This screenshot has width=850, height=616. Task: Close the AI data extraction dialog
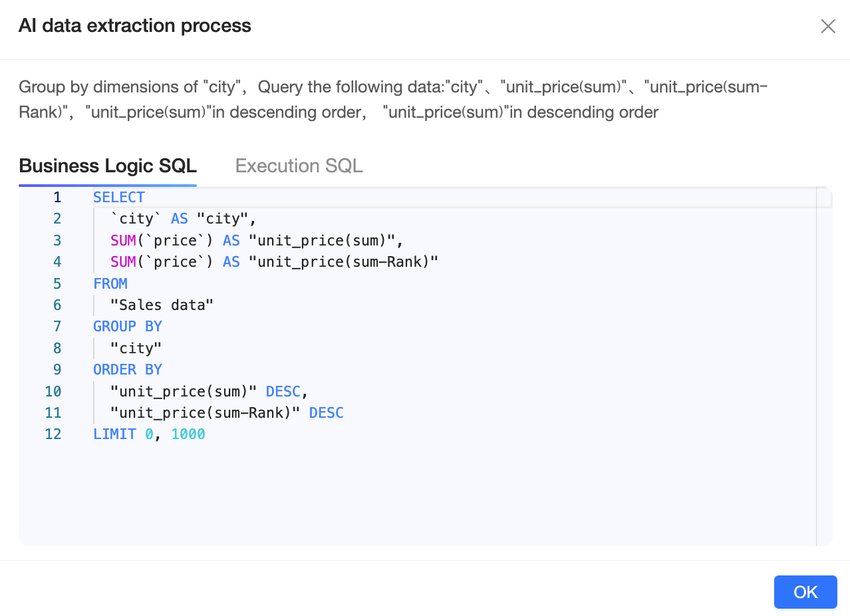pyautogui.click(x=827, y=27)
